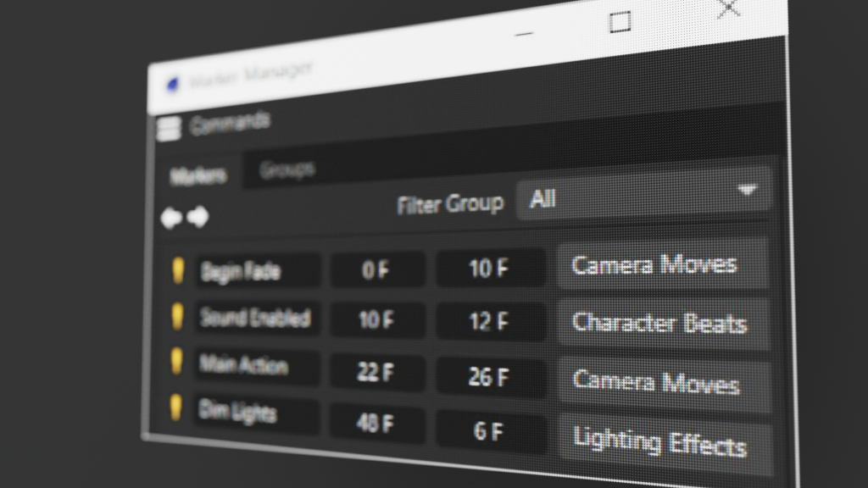Click the 12 F duration field of Sound Enabled
Viewport: 868px width, 488px height.
pyautogui.click(x=490, y=320)
